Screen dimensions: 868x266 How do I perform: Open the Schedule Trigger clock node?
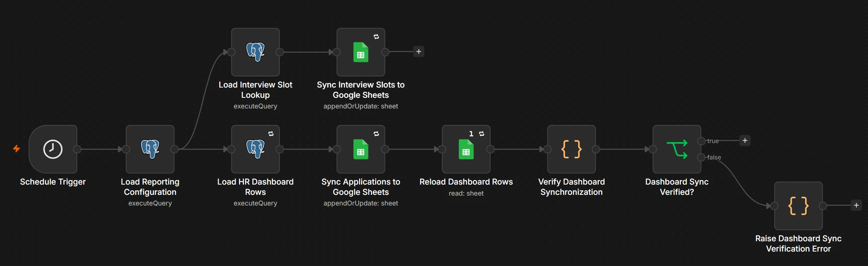click(53, 149)
